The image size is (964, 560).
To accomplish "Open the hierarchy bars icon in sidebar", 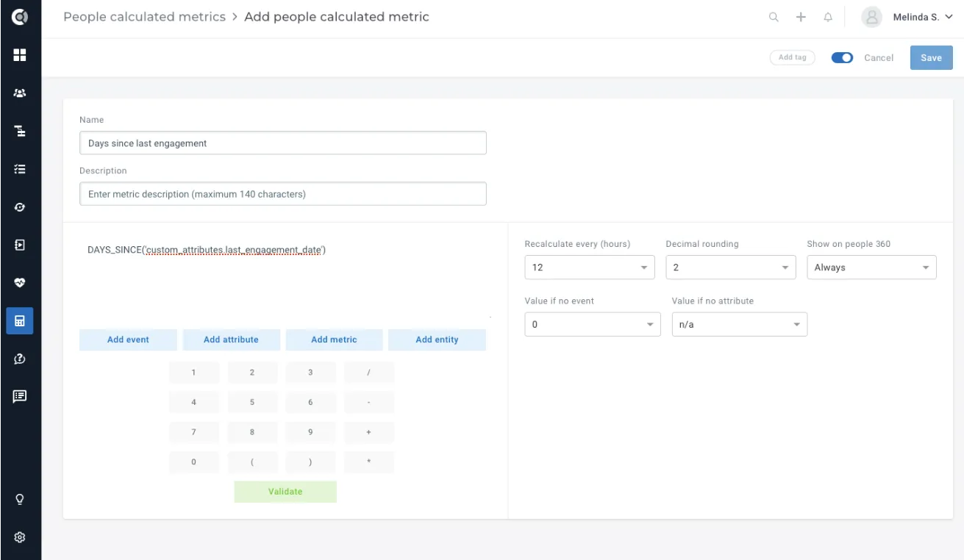I will [20, 131].
